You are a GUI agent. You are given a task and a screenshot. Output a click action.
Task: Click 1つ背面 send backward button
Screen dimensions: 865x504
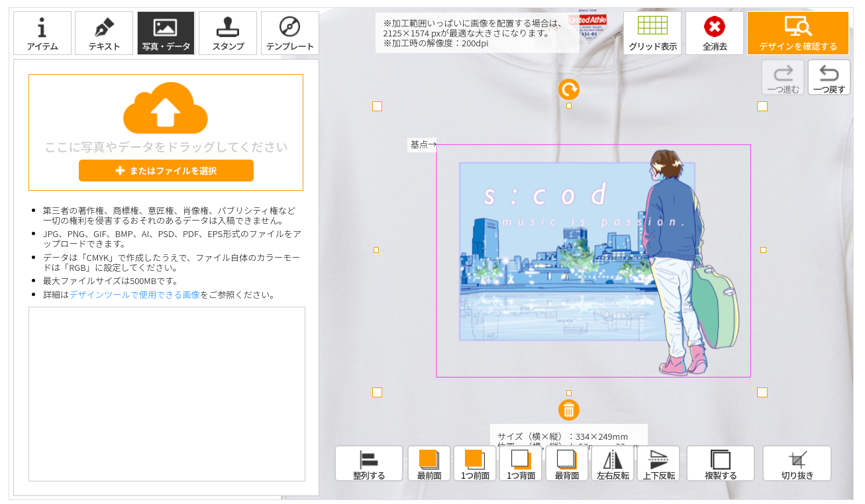(521, 464)
